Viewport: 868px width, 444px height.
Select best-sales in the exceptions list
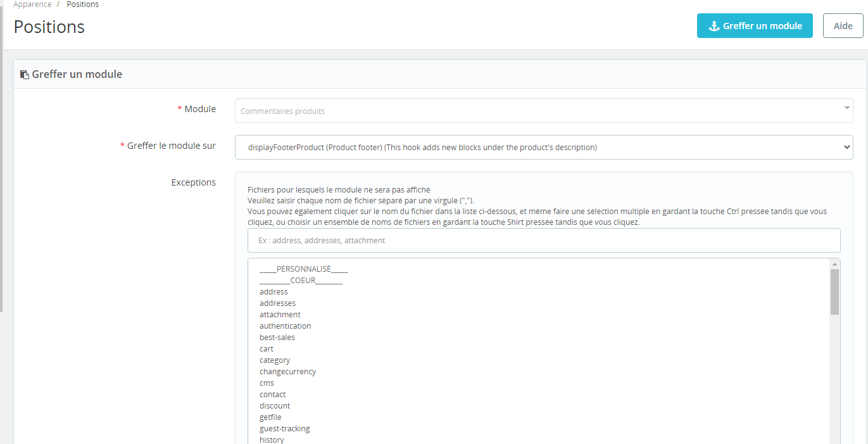[277, 338]
